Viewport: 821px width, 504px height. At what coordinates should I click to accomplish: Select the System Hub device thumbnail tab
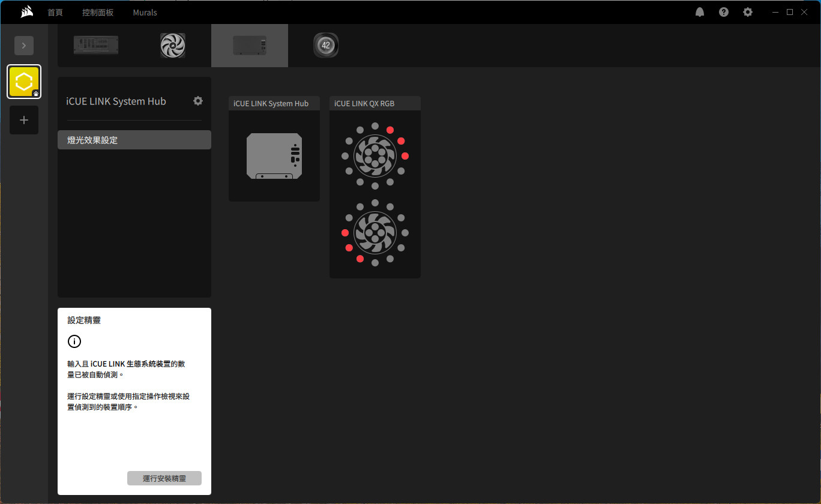pos(250,45)
